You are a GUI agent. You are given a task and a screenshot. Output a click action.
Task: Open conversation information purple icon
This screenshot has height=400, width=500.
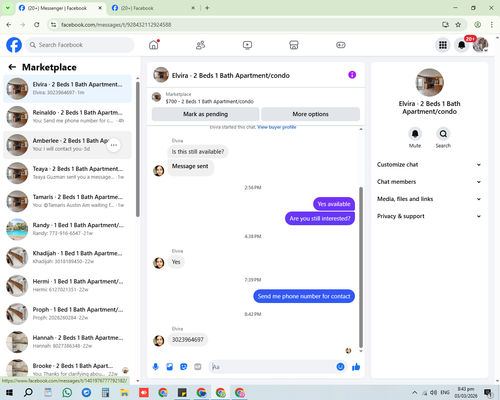pyautogui.click(x=352, y=75)
